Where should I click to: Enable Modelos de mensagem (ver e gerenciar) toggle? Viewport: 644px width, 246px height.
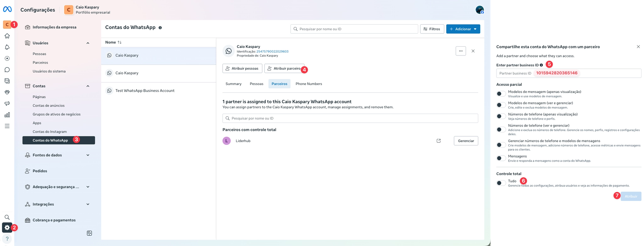[501, 105]
